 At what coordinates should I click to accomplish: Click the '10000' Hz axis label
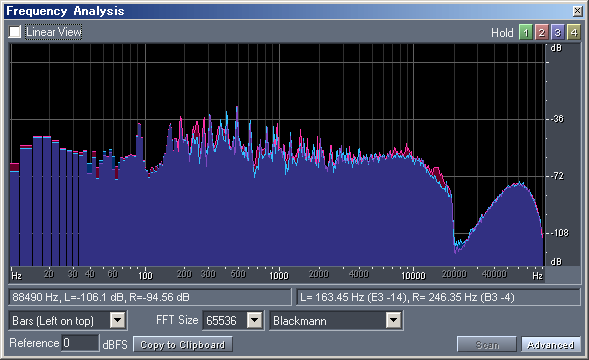coord(413,275)
